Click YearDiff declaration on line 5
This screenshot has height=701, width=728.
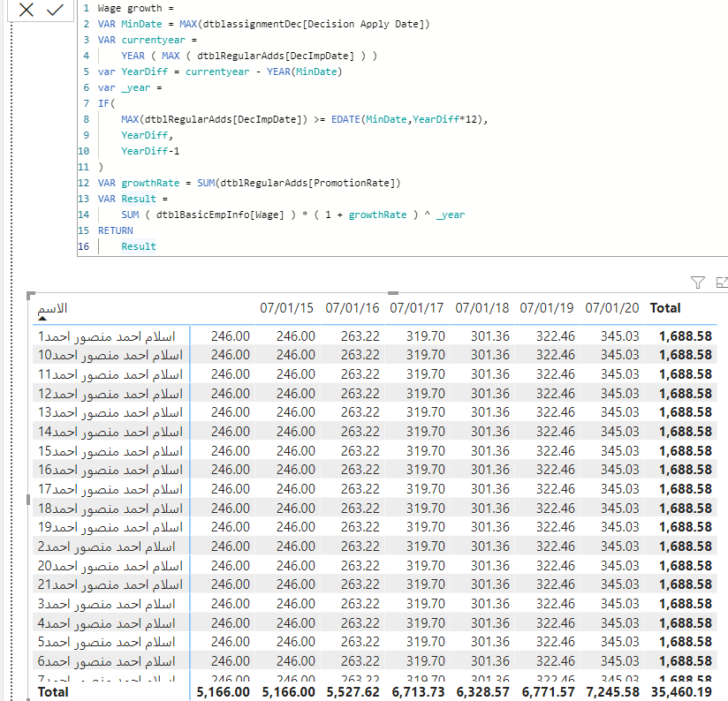(x=144, y=72)
